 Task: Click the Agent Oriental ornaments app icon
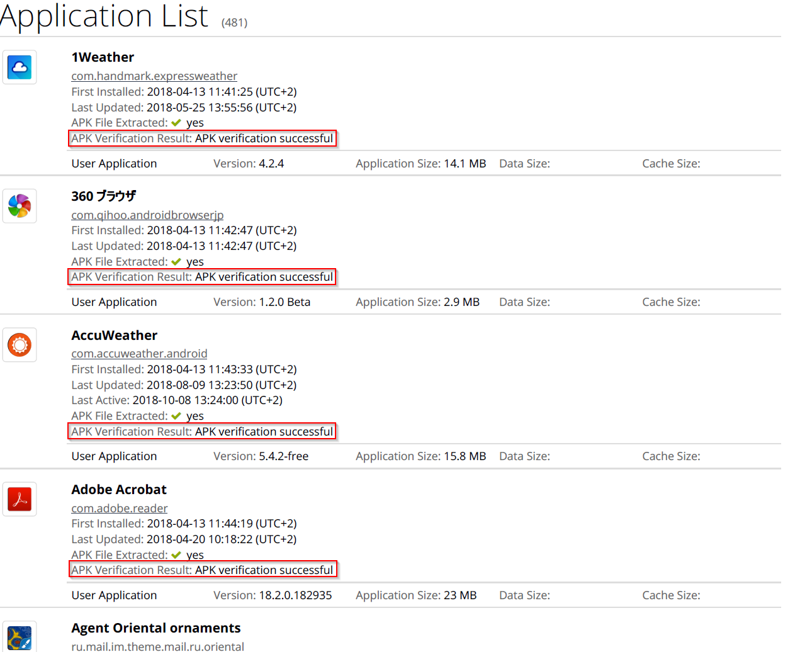tap(20, 637)
